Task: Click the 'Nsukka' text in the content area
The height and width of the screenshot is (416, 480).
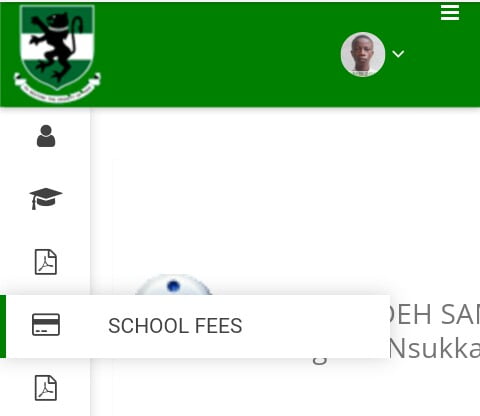Action: [x=435, y=349]
